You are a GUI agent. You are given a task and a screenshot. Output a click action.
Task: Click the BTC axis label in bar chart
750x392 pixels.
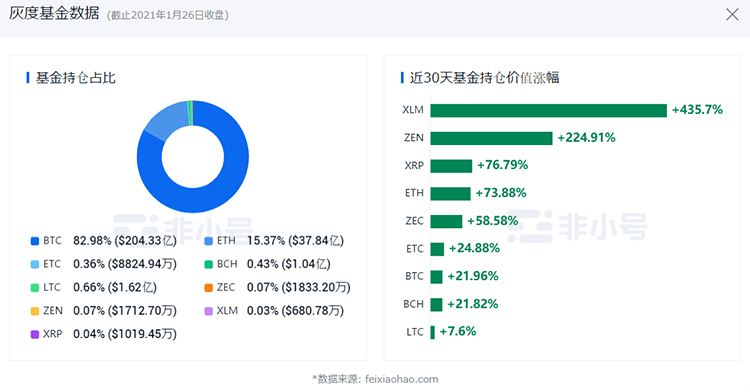[x=414, y=276]
